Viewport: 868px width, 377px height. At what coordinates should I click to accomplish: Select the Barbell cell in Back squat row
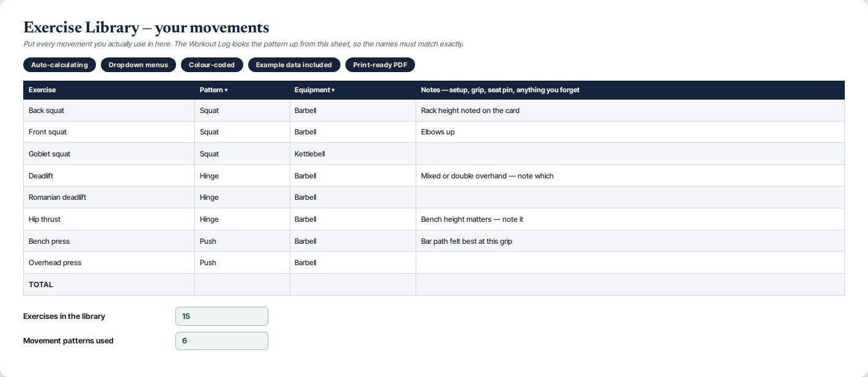coord(353,111)
